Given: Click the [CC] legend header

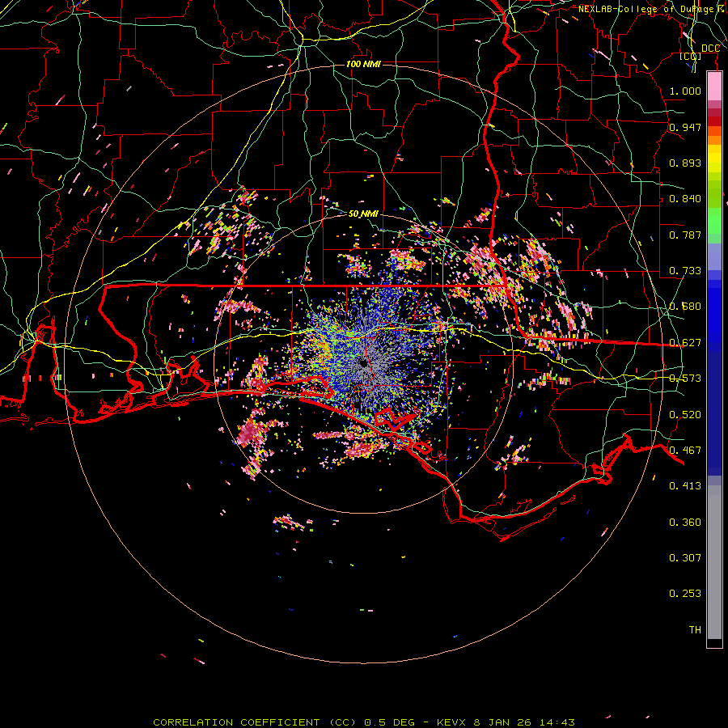Looking at the screenshot, I should click(x=691, y=56).
